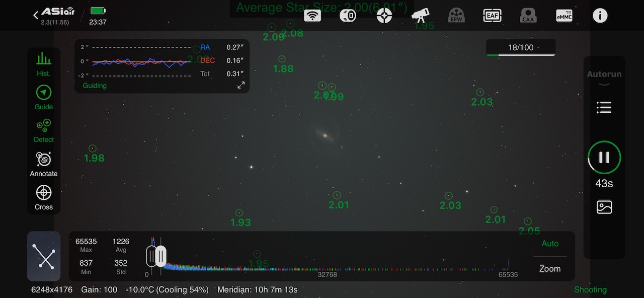Click the cooling temperature status text
This screenshot has width=644, height=298.
167,290
